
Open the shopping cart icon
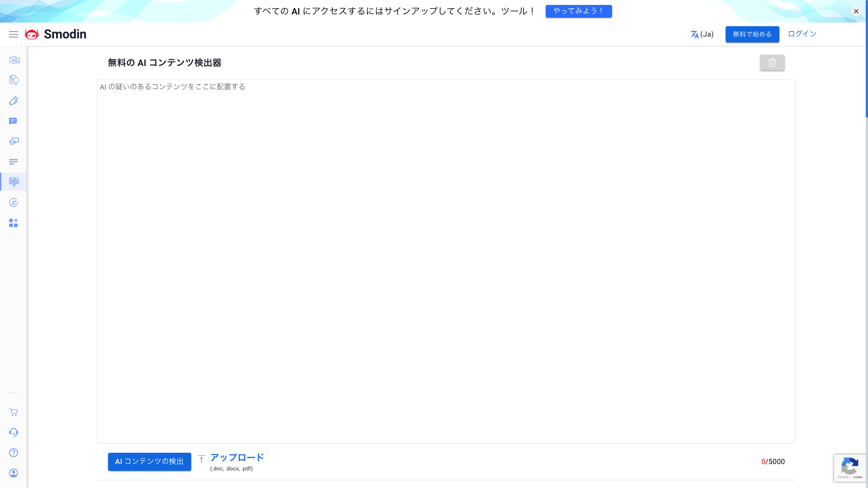pyautogui.click(x=14, y=412)
